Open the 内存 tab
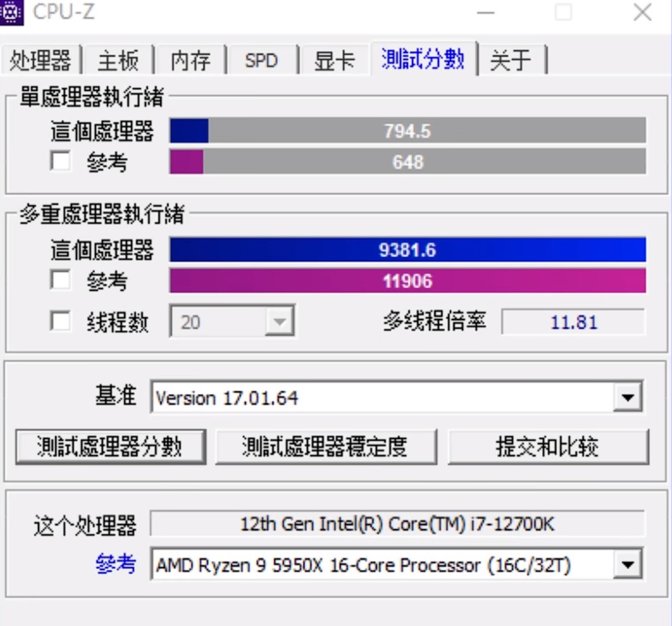Screen dimensions: 672x626 tap(190, 60)
